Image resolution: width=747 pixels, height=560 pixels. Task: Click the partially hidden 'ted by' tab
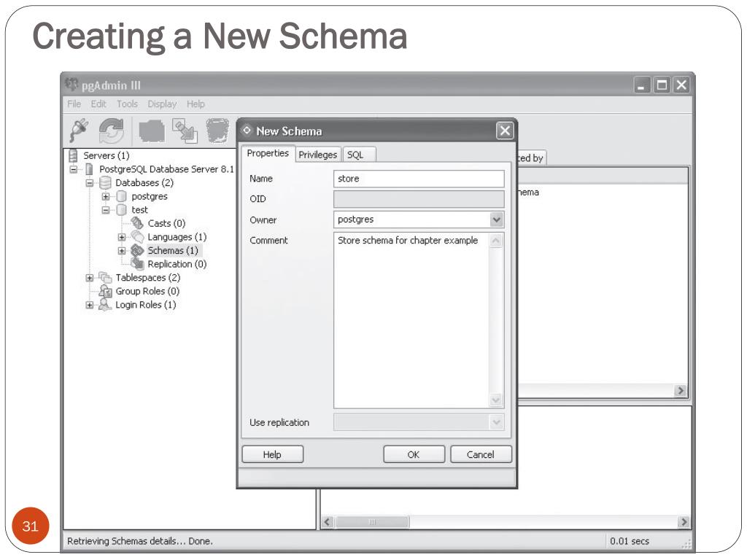(531, 158)
